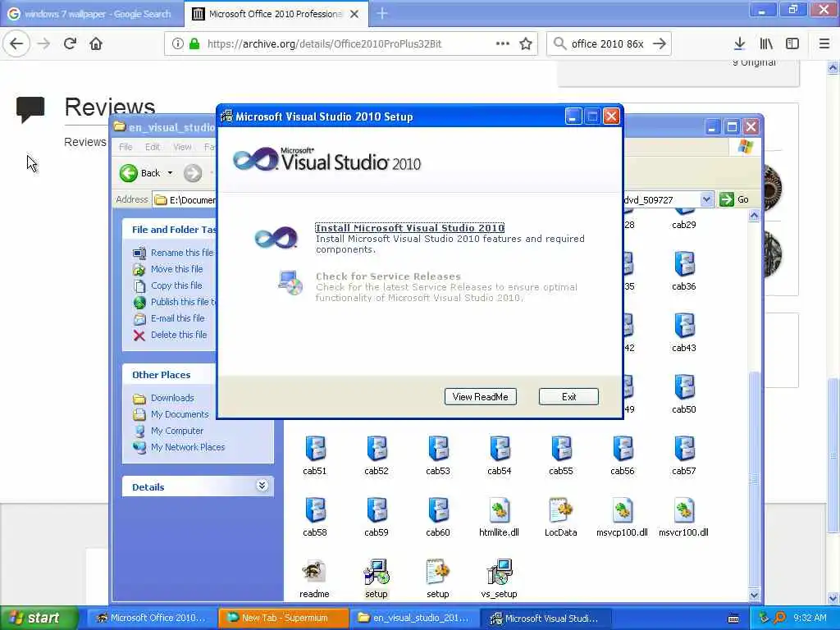Open the browser hamburger menu
This screenshot has width=840, height=630.
tap(824, 44)
